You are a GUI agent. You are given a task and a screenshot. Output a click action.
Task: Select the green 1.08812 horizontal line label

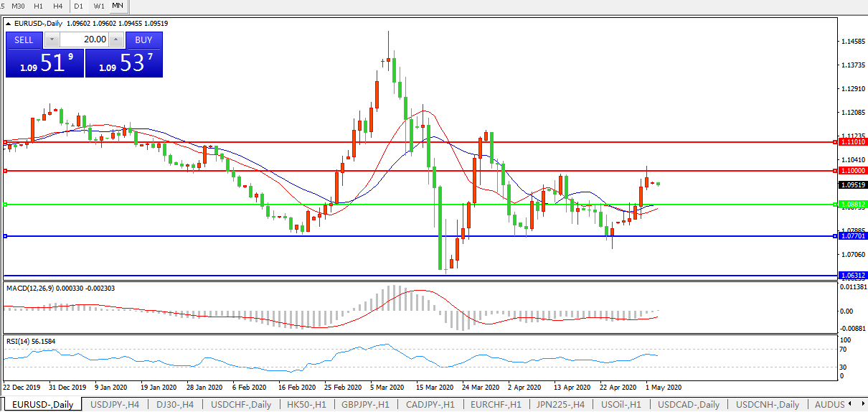click(852, 205)
